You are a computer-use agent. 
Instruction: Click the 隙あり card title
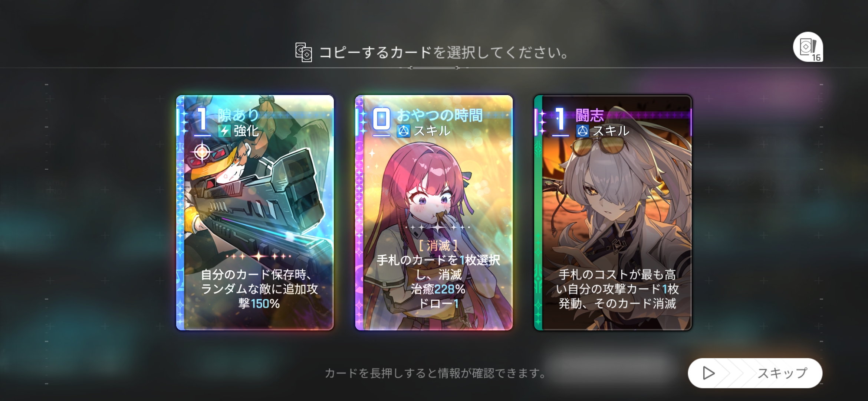tap(239, 115)
